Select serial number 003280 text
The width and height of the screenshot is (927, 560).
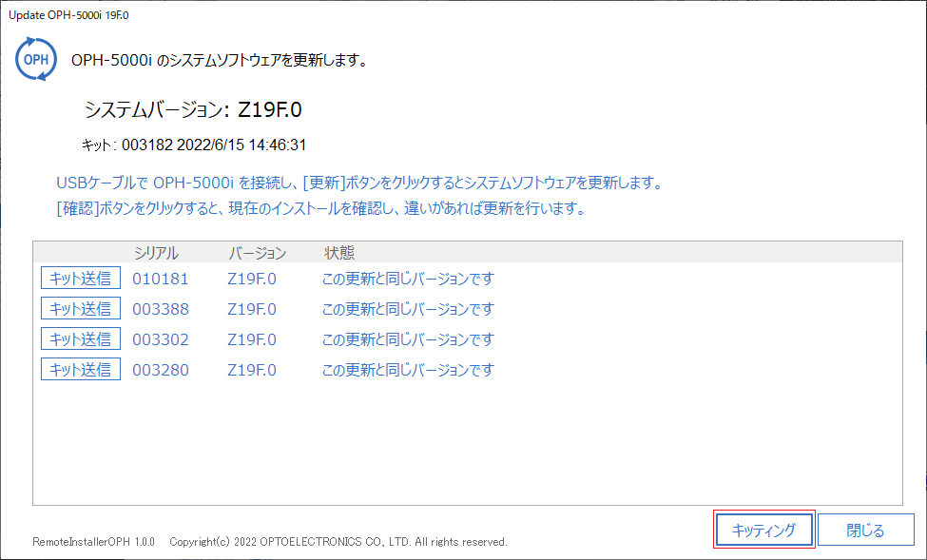[161, 370]
